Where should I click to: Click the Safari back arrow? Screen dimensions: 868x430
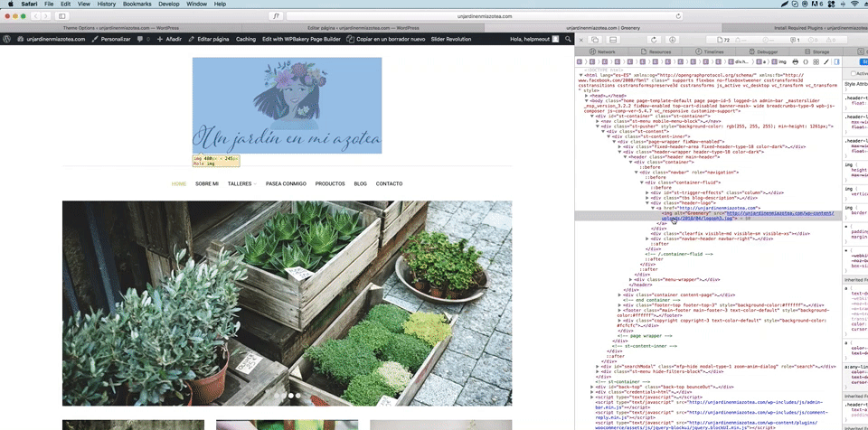pos(35,16)
